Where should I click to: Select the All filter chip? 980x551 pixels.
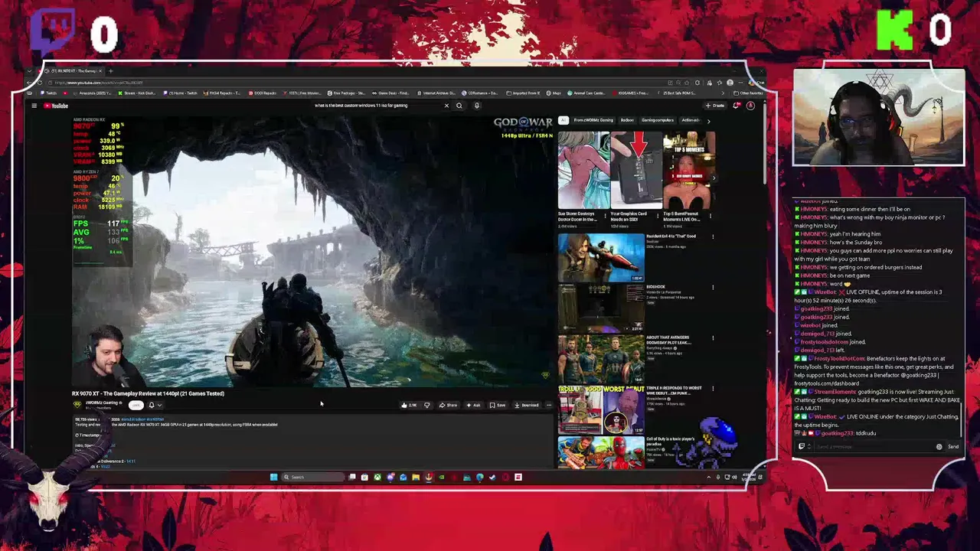coord(563,120)
